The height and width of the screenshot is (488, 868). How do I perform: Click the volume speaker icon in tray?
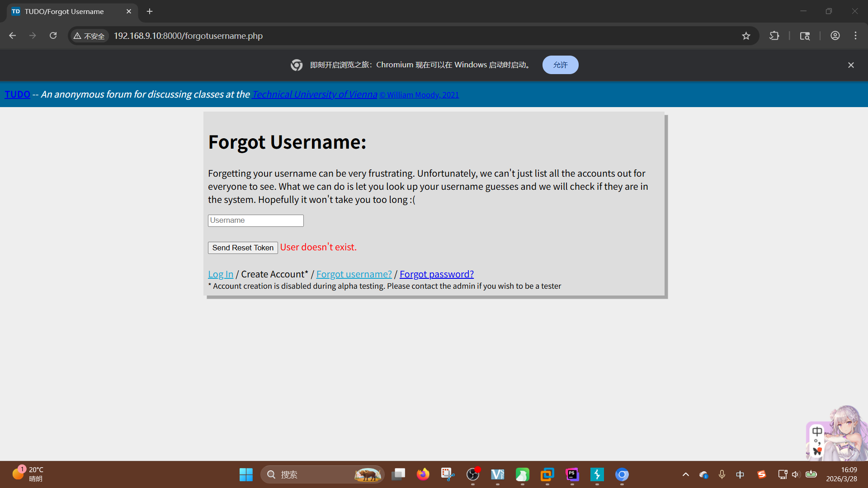click(x=796, y=474)
